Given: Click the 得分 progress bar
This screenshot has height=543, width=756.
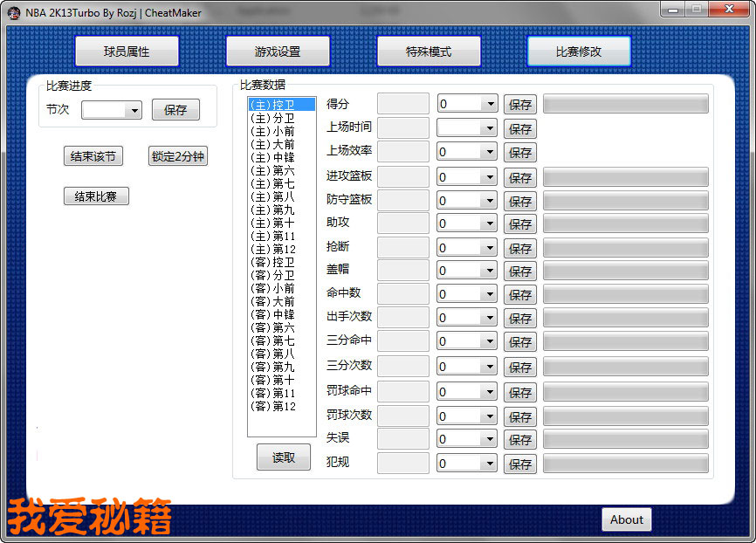Looking at the screenshot, I should click(x=625, y=104).
